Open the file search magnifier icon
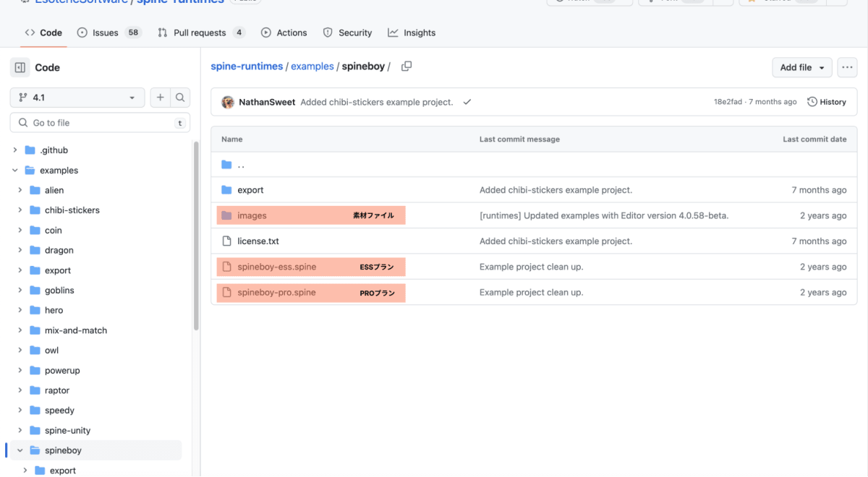The width and height of the screenshot is (868, 477). 180,98
